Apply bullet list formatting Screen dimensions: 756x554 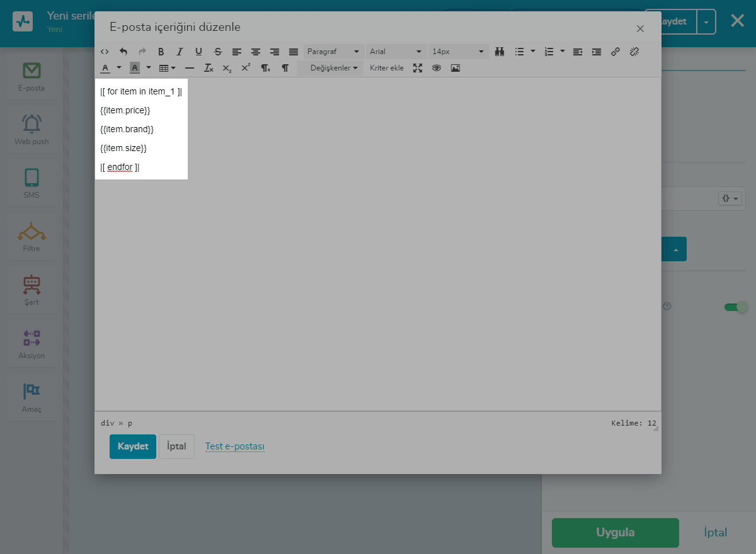tap(519, 52)
